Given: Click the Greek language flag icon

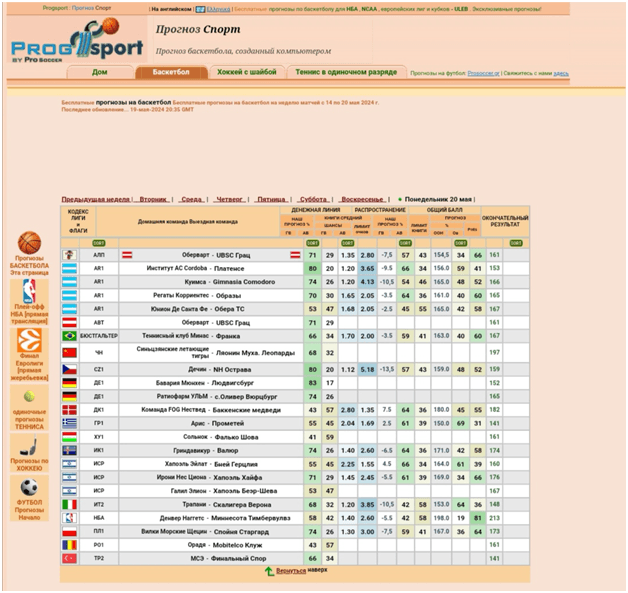Looking at the screenshot, I should [200, 9].
